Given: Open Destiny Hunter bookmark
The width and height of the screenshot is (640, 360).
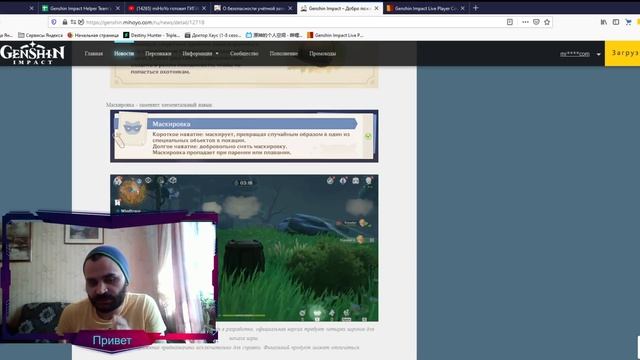Looking at the screenshot, I should click(151, 35).
